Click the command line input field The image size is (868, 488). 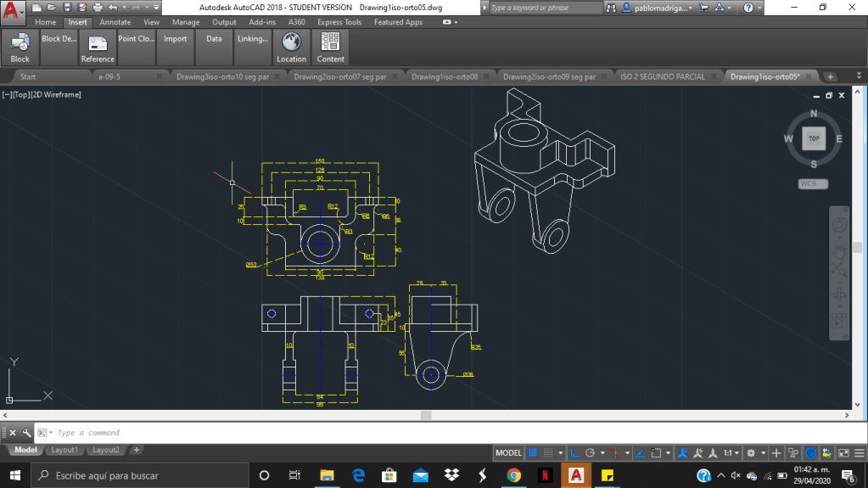point(255,433)
